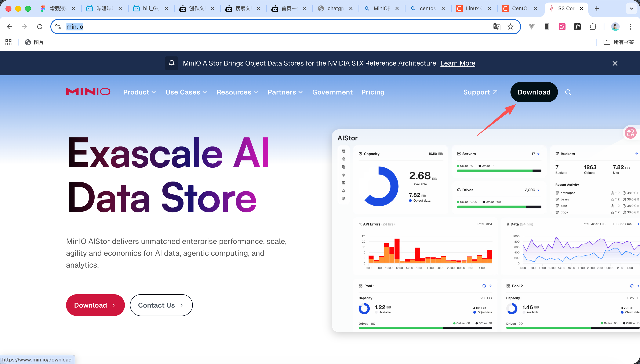Follow the Learn More banner link
Viewport: 640px width, 364px height.
click(x=458, y=63)
